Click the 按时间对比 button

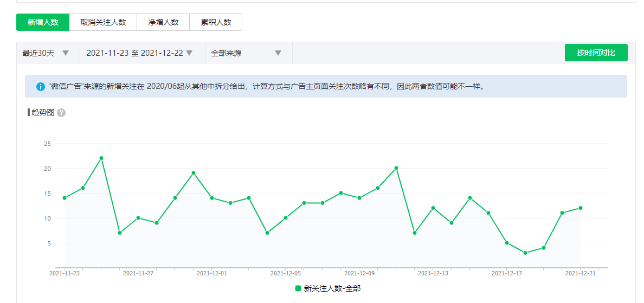coord(596,53)
